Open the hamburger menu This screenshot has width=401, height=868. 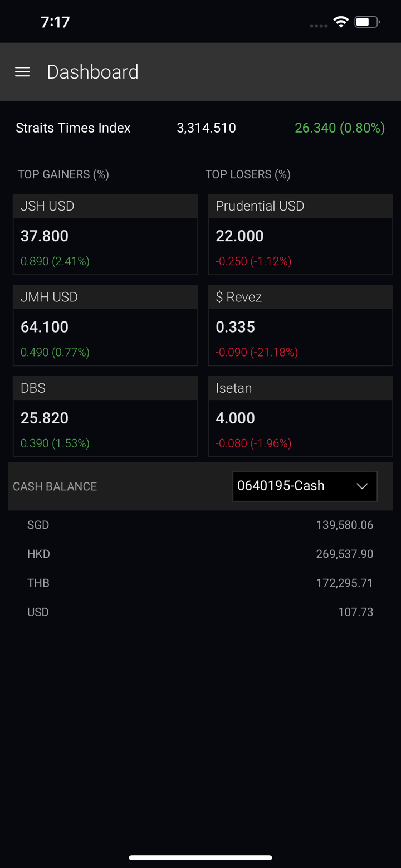(x=22, y=72)
